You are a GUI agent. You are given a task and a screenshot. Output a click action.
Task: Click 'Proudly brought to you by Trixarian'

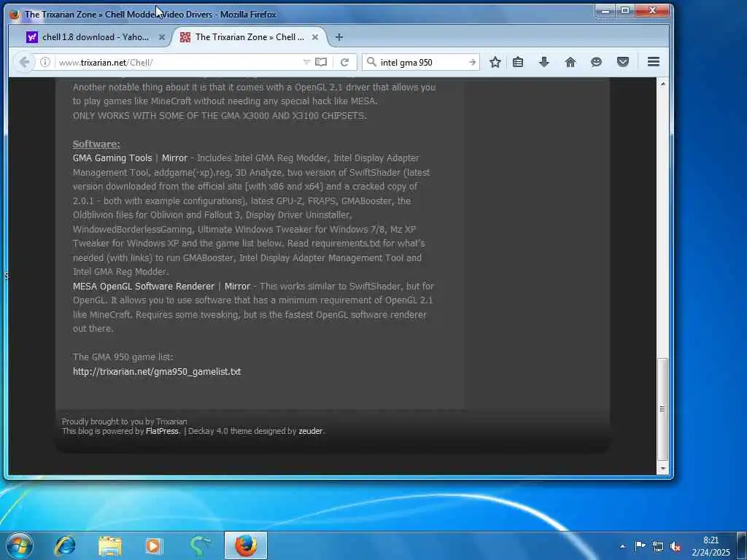(x=124, y=421)
